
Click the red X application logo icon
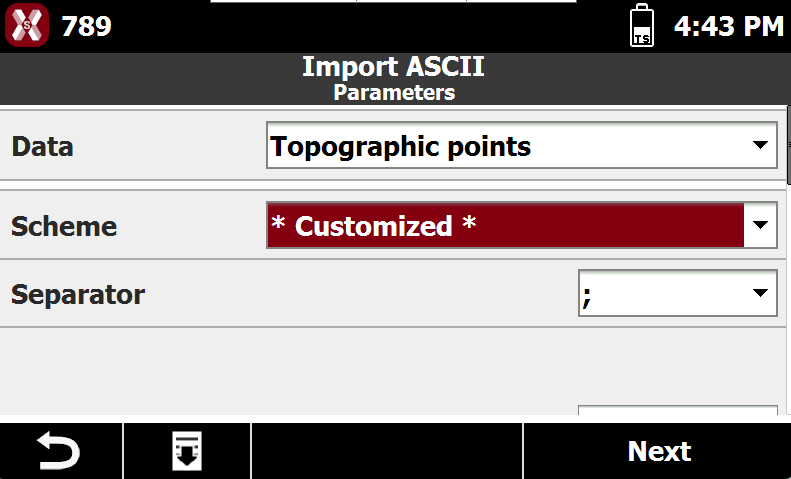(27, 25)
